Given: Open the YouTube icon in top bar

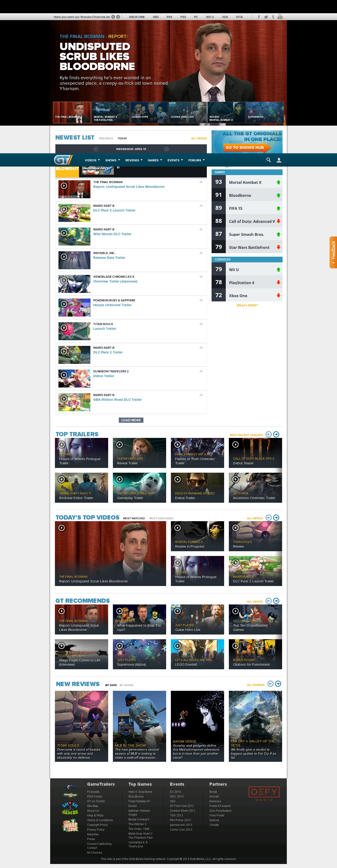Looking at the screenshot, I should 280,17.
